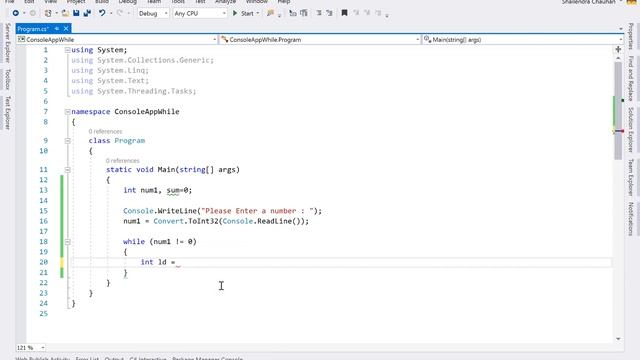Open the Notifications side tab
Image resolution: width=640 pixels, height=360 pixels.
(x=631, y=219)
